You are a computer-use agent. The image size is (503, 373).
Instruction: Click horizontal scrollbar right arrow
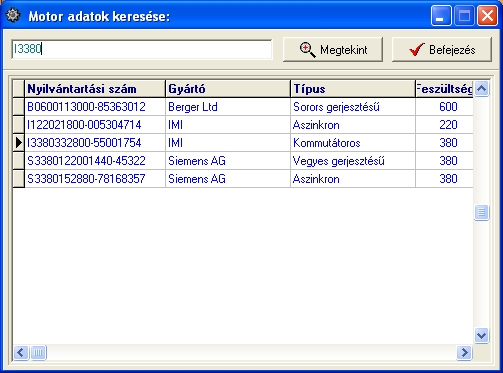464,352
